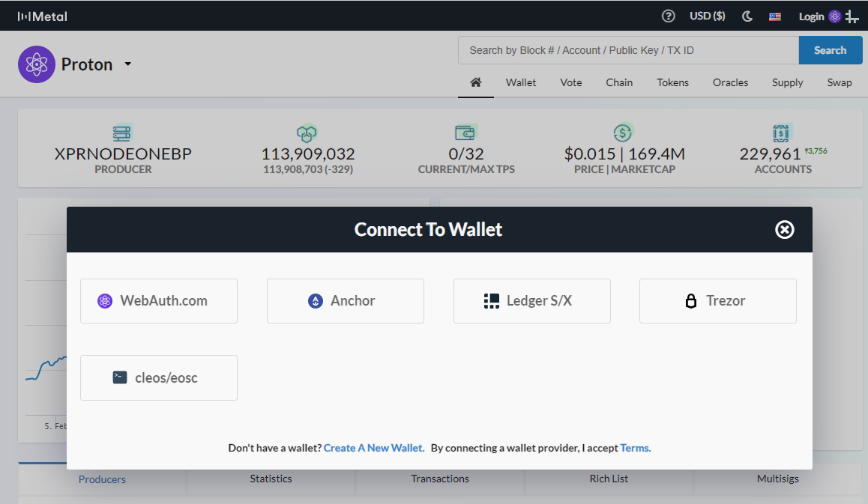Toggle dark mode with the moon icon
The width and height of the screenshot is (868, 504).
(747, 15)
